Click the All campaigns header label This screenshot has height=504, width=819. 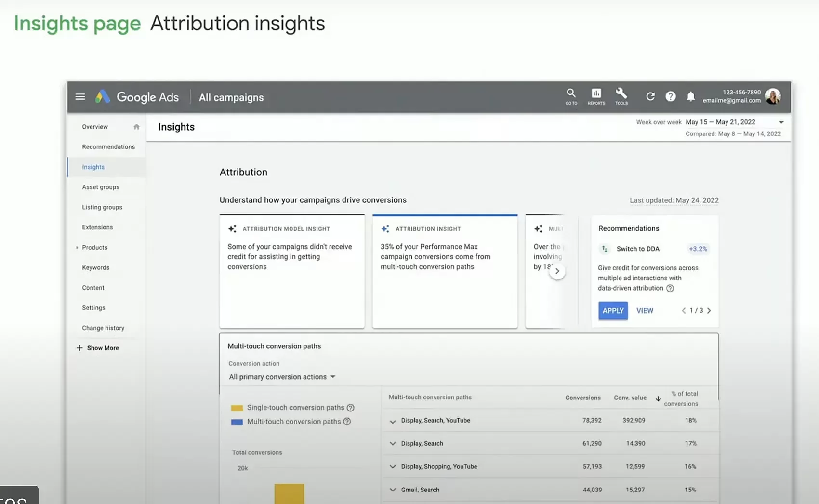(231, 97)
